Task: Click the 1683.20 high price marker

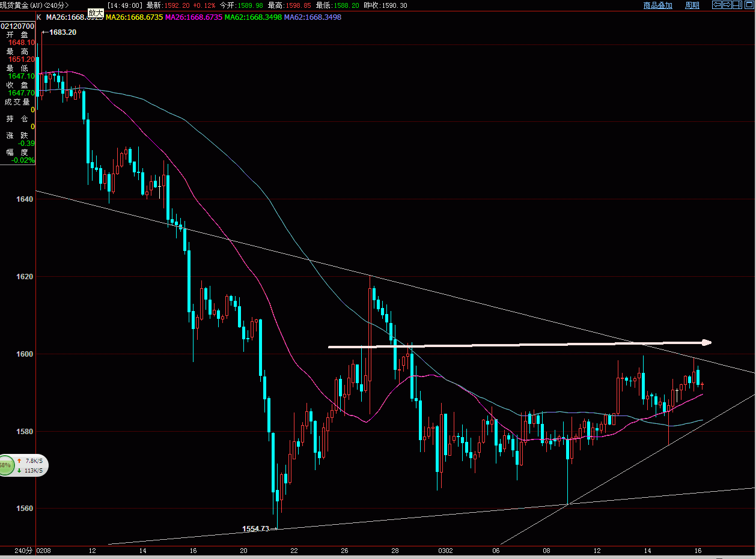Action: [x=62, y=32]
